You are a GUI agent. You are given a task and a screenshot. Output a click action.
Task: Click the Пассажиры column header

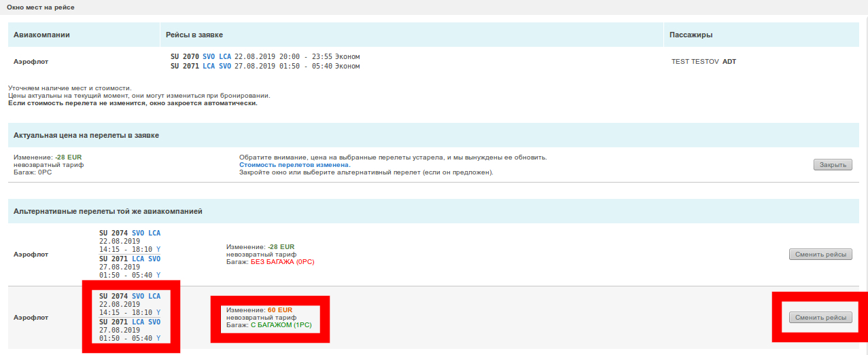[x=691, y=35]
